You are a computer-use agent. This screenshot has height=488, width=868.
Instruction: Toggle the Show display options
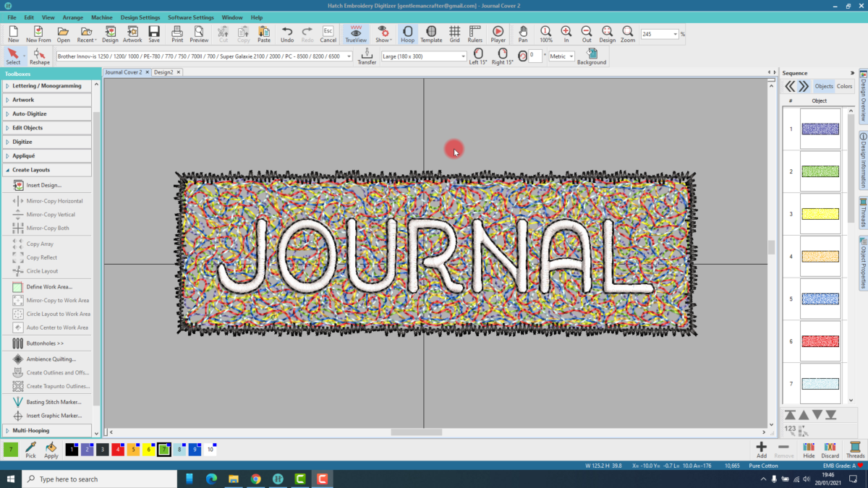(382, 34)
